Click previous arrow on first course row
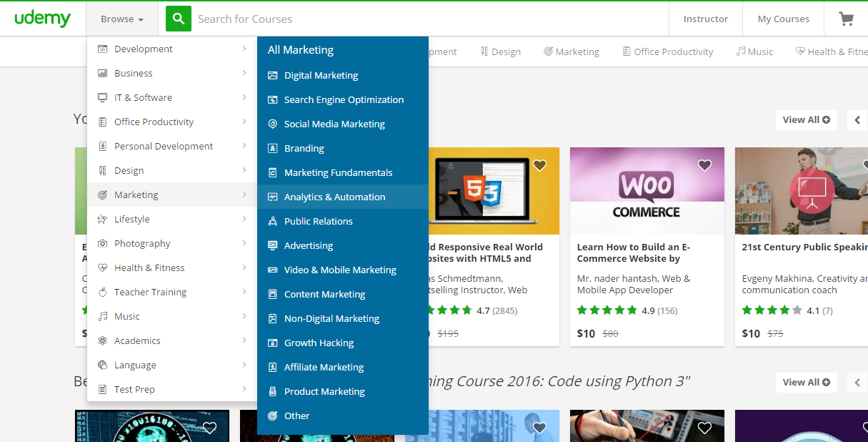868x442 pixels. point(858,120)
